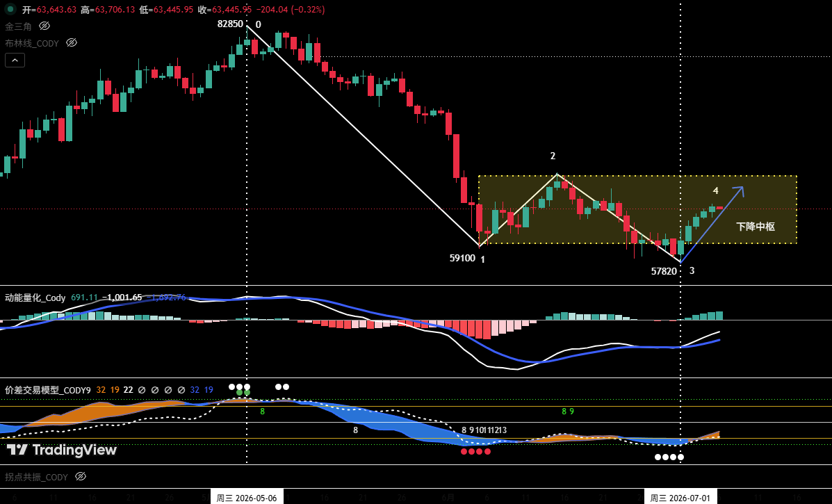Click the 下降中枢 text label

click(756, 227)
